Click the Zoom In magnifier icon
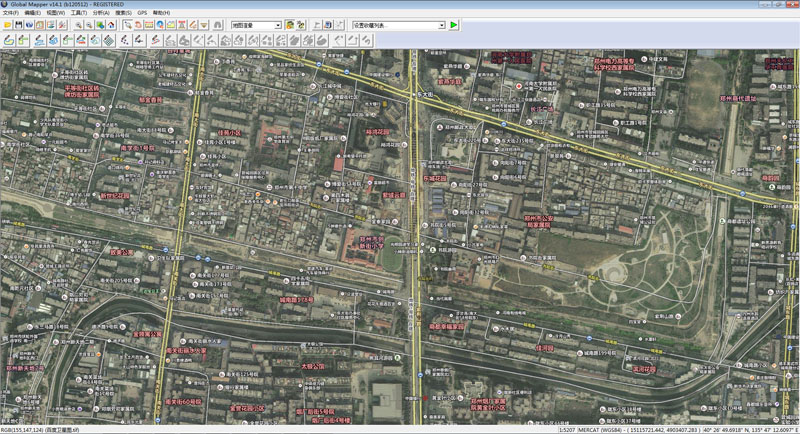The height and width of the screenshot is (434, 800). pos(79,25)
